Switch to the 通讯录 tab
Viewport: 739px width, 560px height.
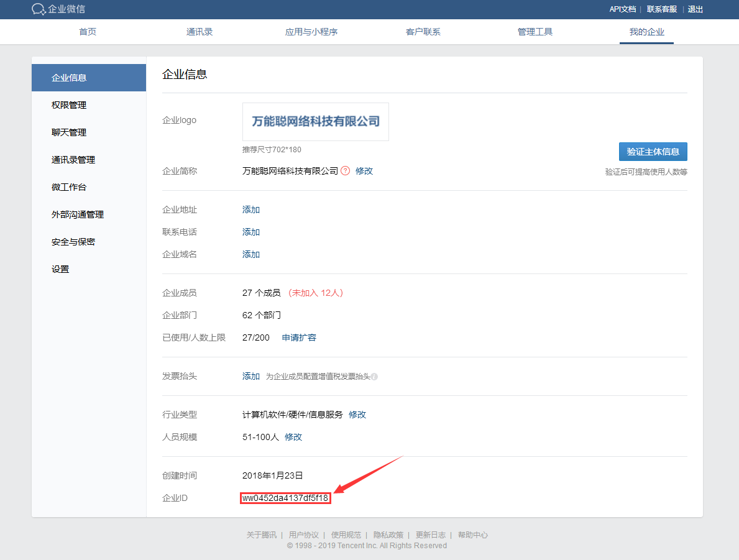(200, 31)
